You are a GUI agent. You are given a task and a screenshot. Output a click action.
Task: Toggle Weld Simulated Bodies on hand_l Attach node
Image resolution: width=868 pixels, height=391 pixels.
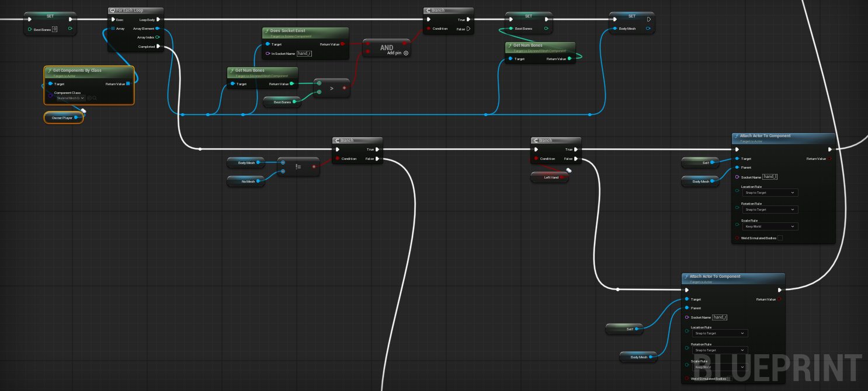pyautogui.click(x=780, y=238)
